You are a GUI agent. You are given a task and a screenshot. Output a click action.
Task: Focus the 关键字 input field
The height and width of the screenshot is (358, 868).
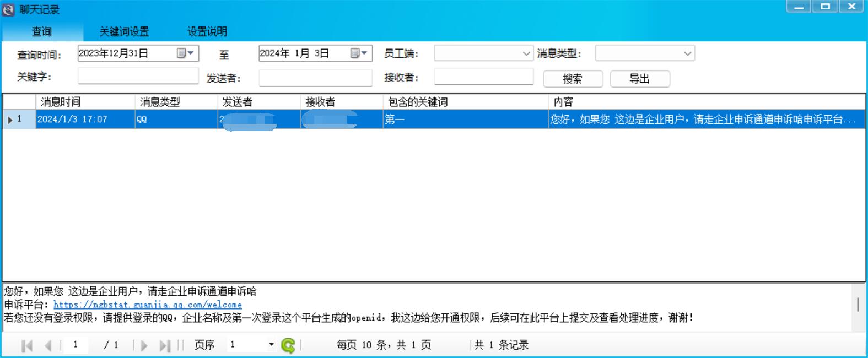pos(138,76)
